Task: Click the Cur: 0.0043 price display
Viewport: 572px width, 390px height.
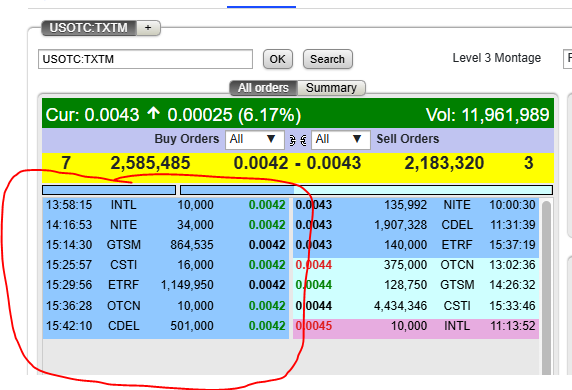Action: (x=92, y=115)
